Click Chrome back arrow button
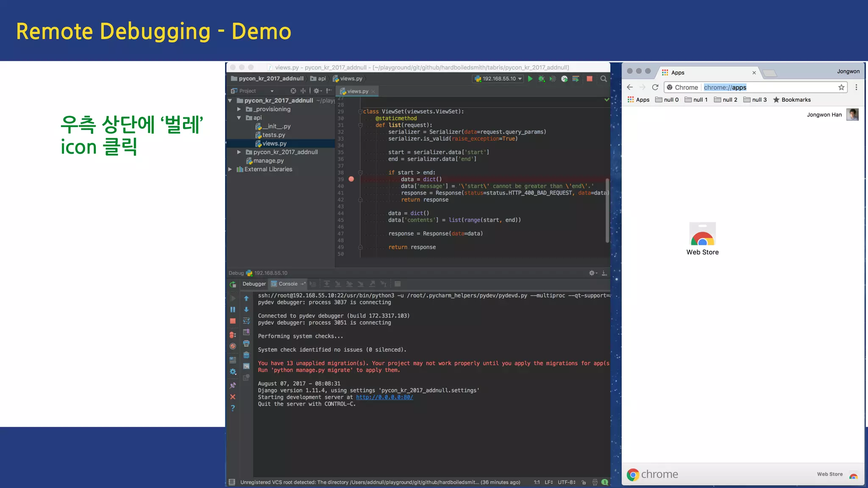 [630, 87]
